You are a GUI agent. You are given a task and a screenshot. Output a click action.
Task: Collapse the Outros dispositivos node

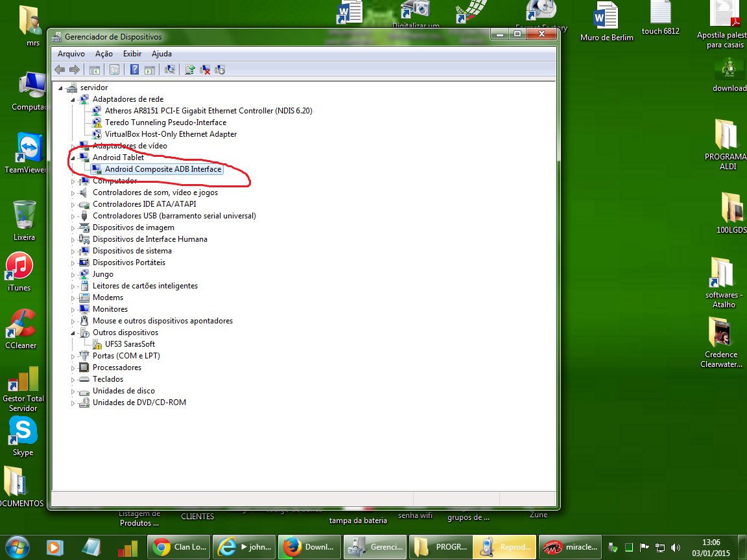click(x=73, y=333)
